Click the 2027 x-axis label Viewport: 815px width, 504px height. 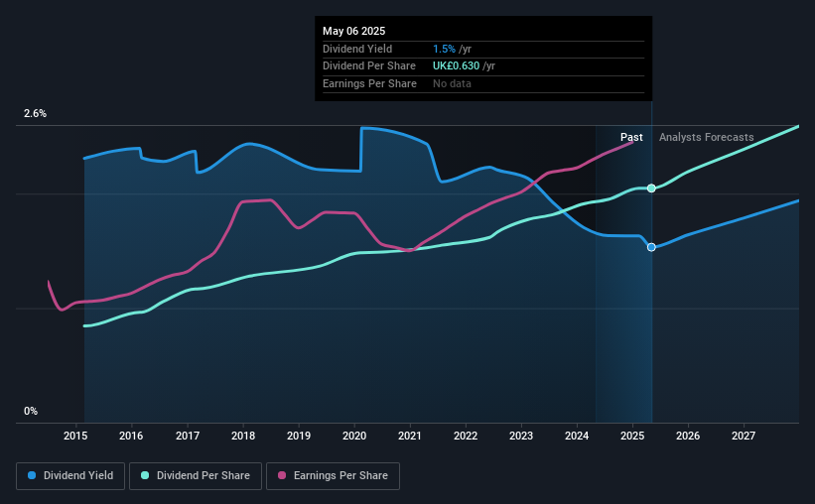pos(744,436)
